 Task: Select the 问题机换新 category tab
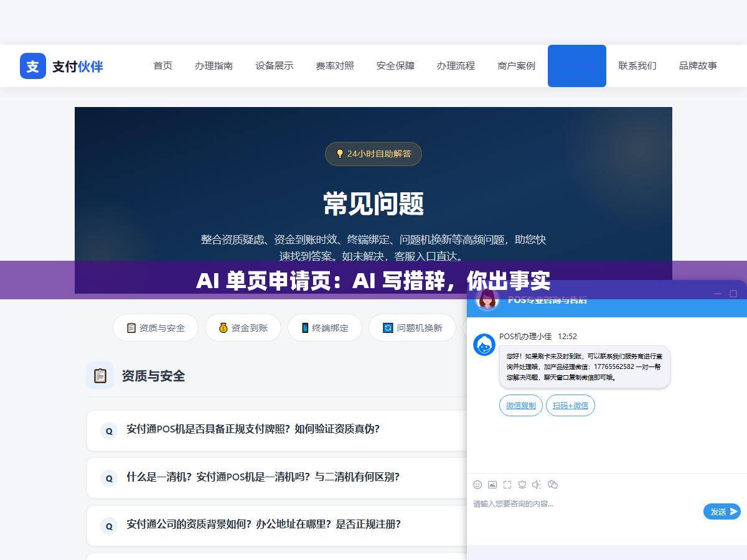pyautogui.click(x=413, y=328)
